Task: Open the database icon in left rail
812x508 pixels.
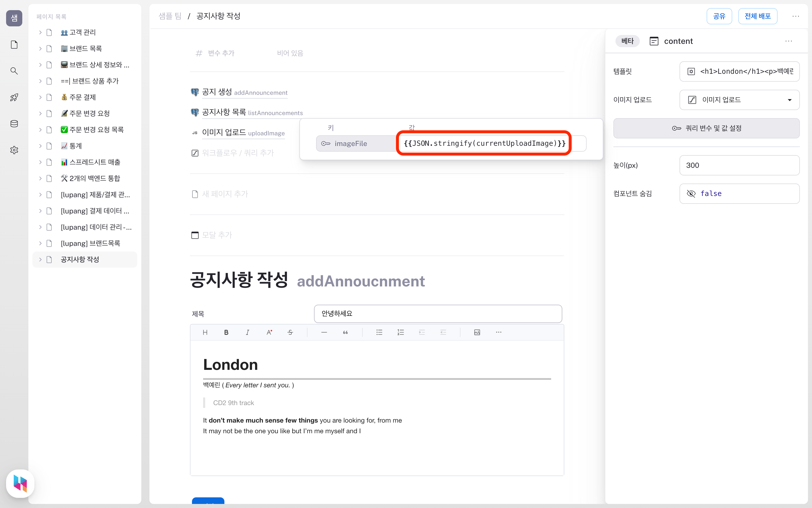Action: pos(14,124)
